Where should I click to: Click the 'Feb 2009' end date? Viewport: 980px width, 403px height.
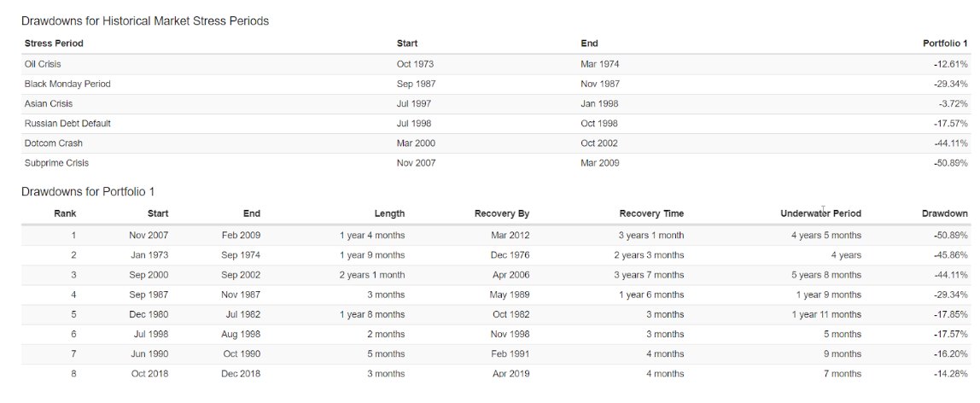(x=242, y=236)
